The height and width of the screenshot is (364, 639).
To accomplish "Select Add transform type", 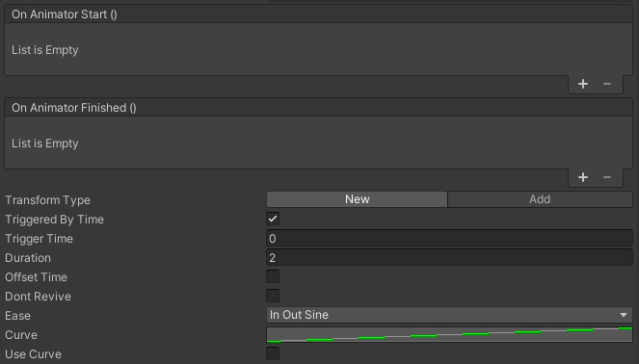I will (x=540, y=199).
